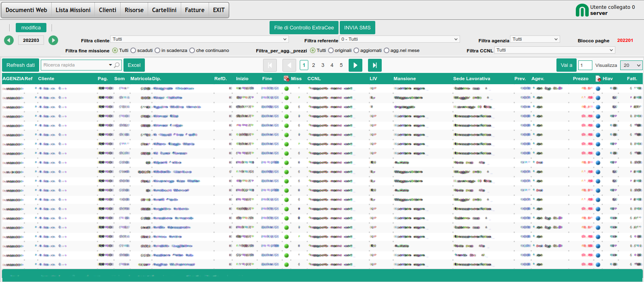Open the Lista Missioni menu
Screen dimensions: 644x282
click(73, 10)
